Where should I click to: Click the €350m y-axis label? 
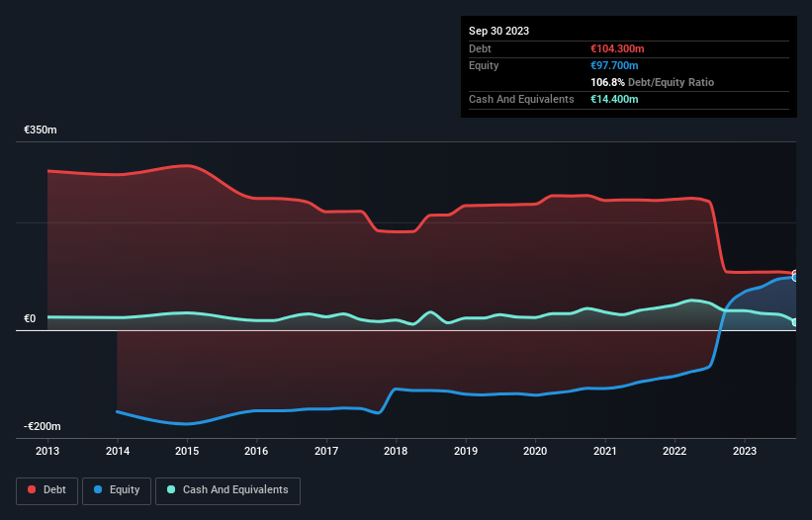(40, 130)
